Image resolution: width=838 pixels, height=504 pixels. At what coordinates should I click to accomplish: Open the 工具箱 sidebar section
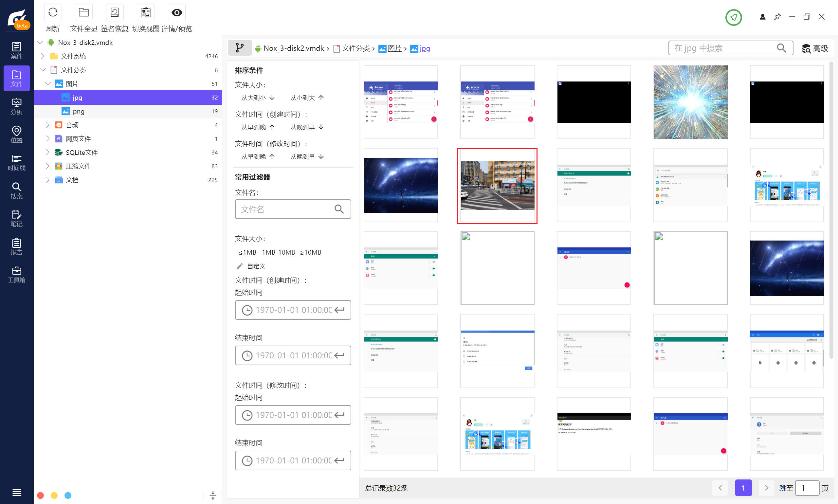point(17,274)
